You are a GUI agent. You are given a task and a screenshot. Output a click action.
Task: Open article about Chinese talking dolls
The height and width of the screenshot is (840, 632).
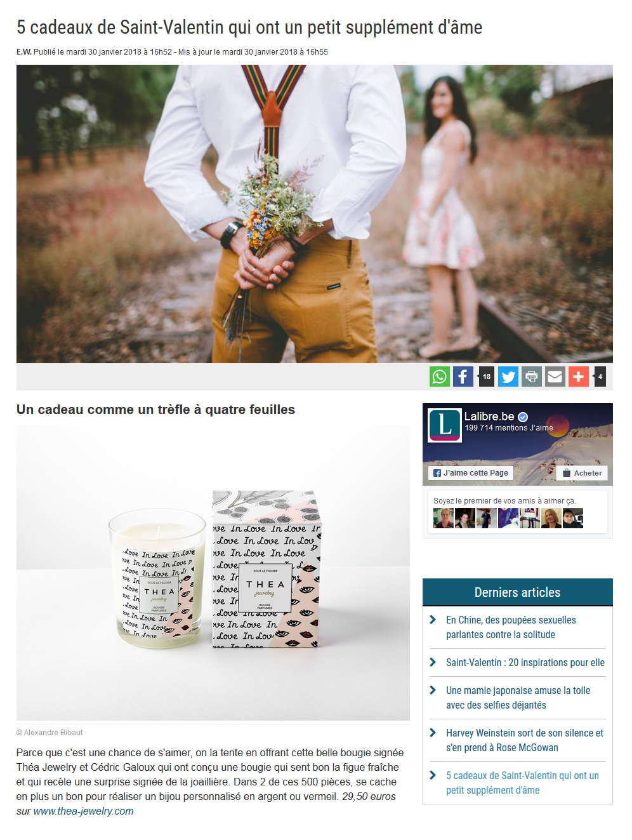pos(511,627)
